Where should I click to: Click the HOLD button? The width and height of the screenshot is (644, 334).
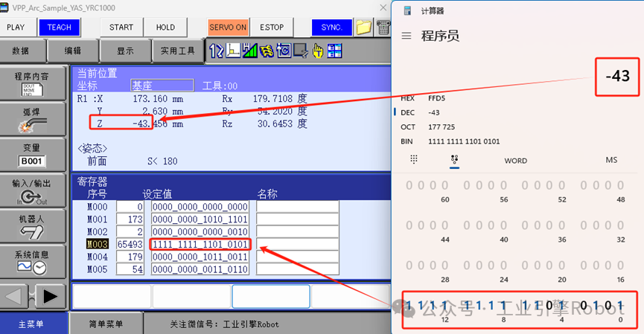165,28
